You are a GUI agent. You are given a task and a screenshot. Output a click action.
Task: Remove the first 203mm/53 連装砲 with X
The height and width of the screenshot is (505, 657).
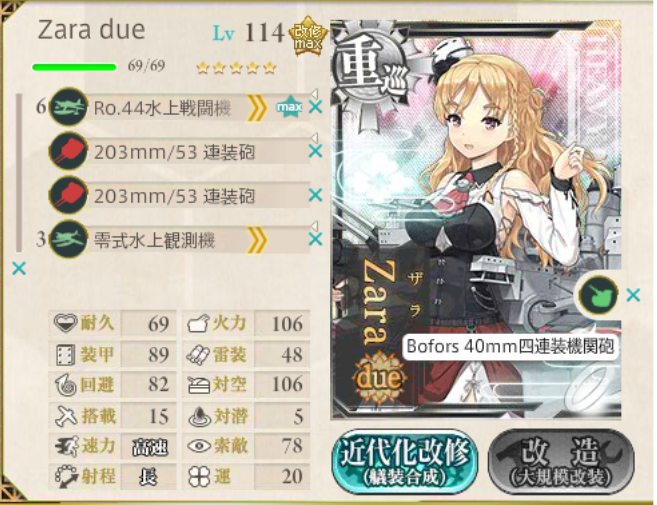click(x=315, y=151)
